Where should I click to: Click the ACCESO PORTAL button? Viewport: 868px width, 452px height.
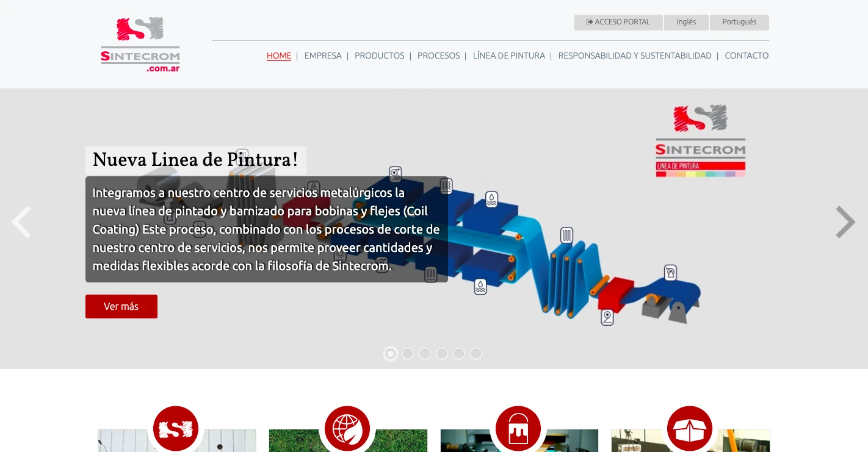click(x=618, y=22)
